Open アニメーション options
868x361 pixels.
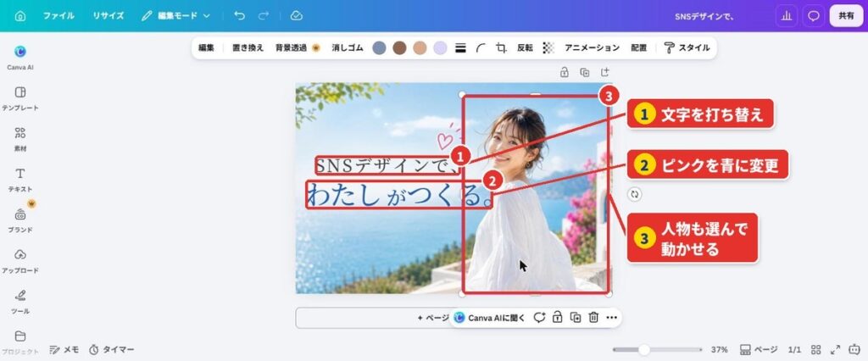592,48
